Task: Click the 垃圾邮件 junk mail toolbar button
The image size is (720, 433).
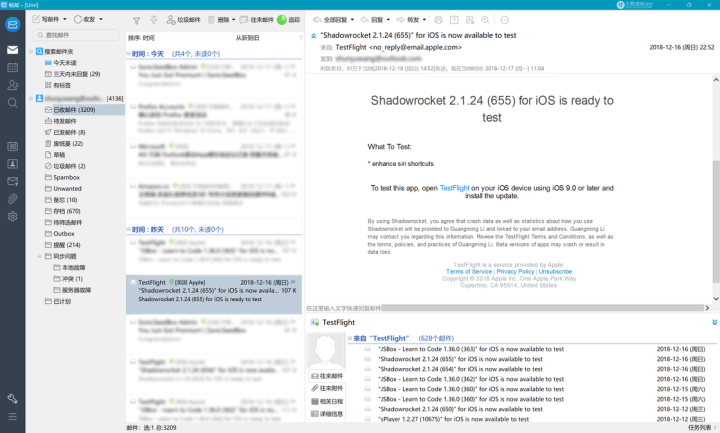Action: point(183,20)
